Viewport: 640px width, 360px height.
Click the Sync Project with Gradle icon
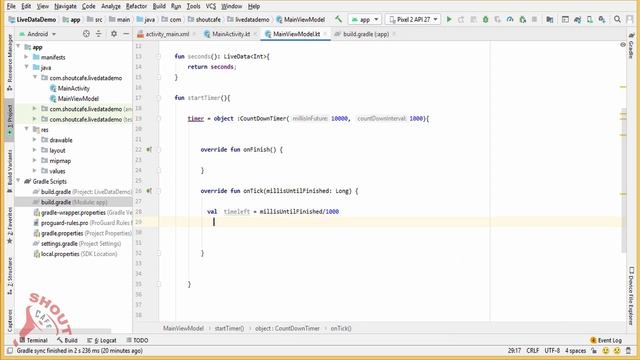(578, 19)
